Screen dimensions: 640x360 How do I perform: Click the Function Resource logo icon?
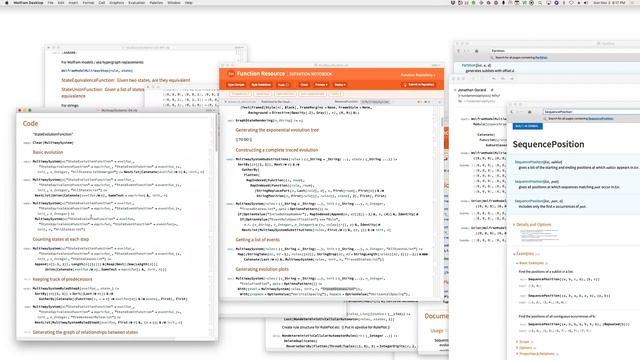click(x=231, y=74)
